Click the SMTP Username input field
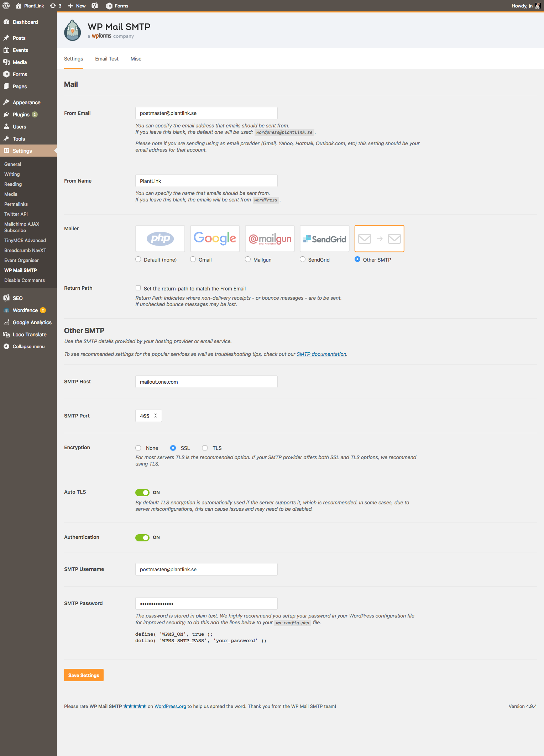 pos(206,569)
